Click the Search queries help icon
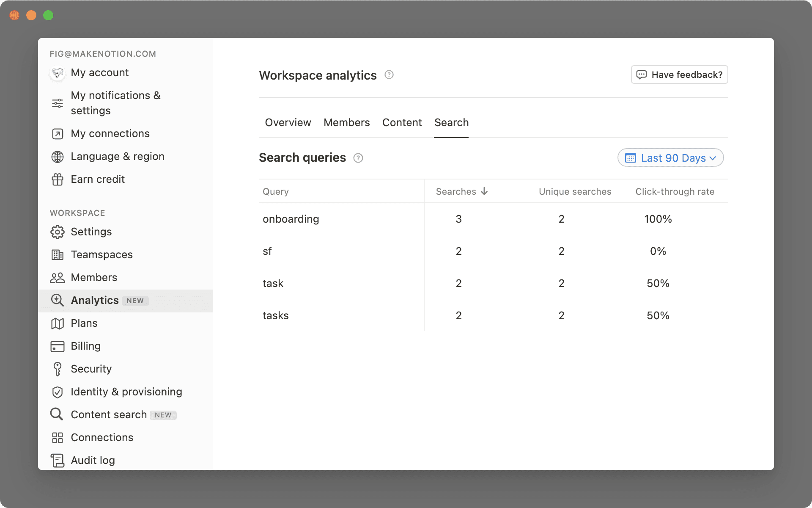The height and width of the screenshot is (508, 812). [358, 158]
